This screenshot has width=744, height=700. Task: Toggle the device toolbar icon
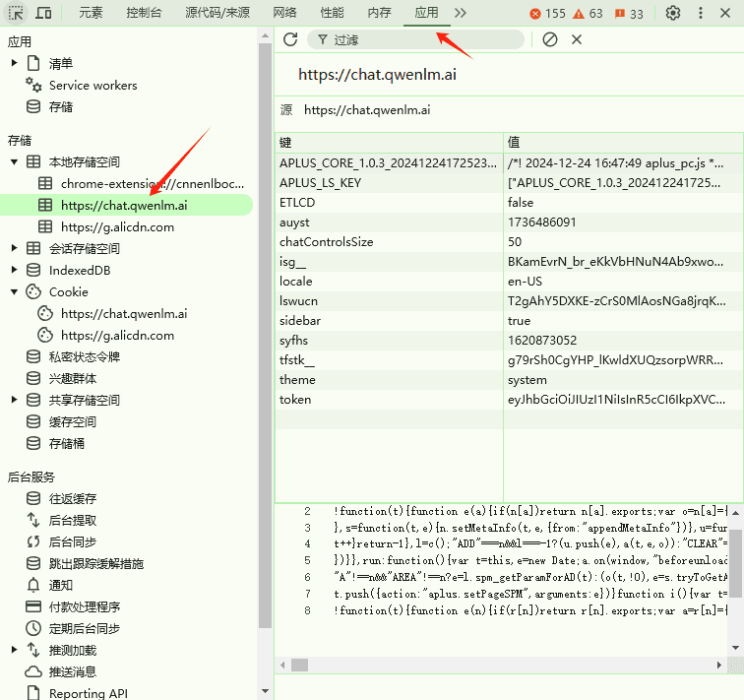click(43, 13)
